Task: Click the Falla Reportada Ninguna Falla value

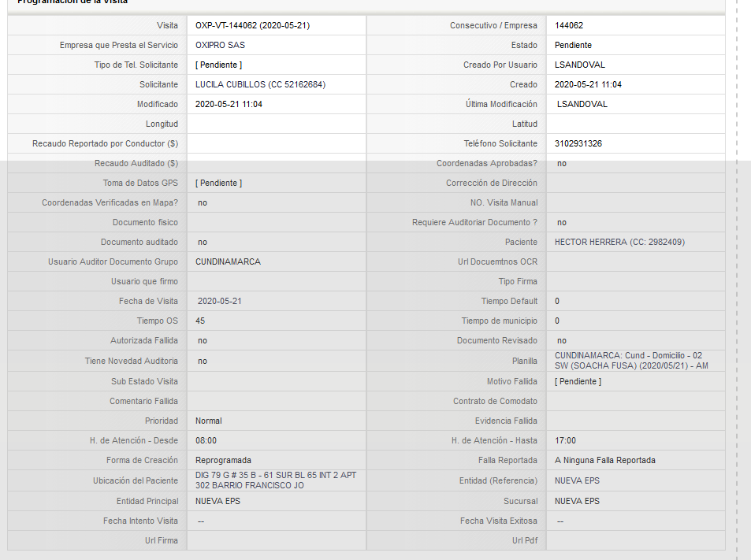Action: click(605, 460)
